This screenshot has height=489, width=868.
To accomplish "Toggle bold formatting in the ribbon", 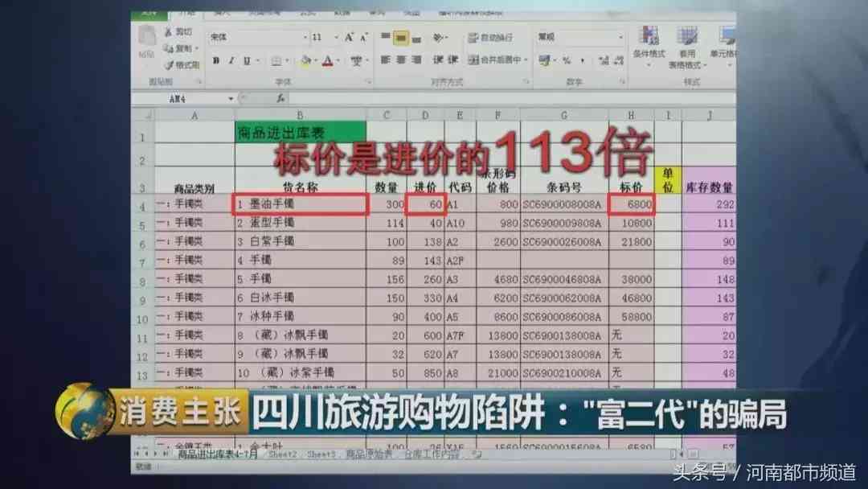I will pyautogui.click(x=216, y=61).
